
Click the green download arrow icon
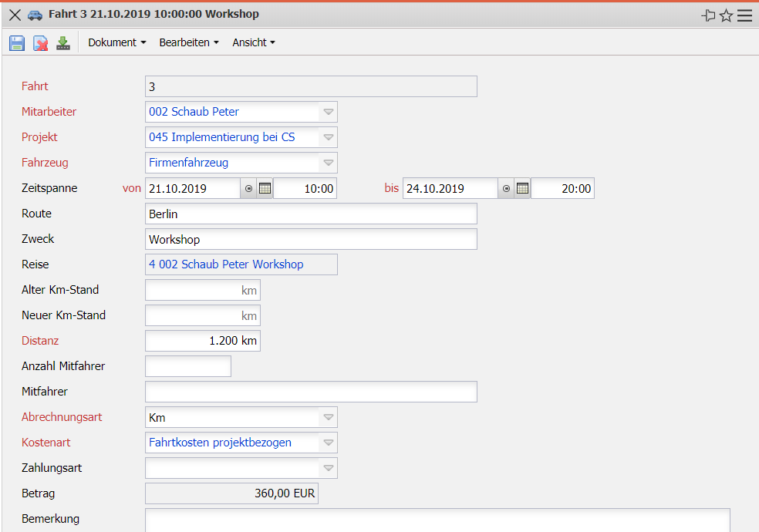click(x=63, y=43)
